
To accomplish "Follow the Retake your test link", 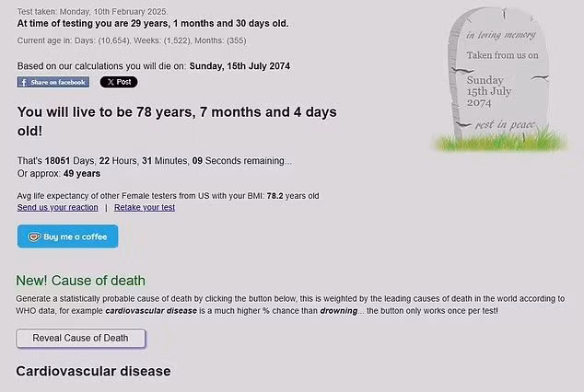I will 145,208.
